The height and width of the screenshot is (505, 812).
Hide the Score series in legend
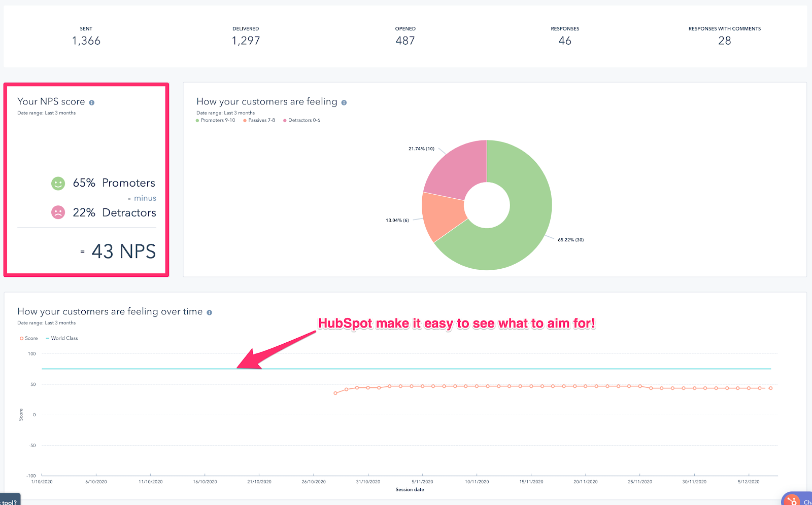tap(29, 338)
